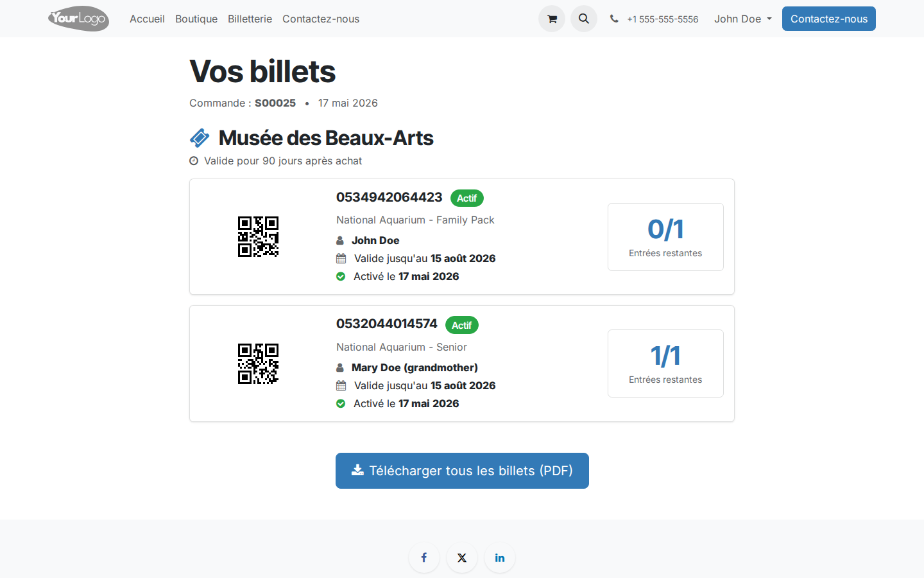The image size is (924, 578).
Task: Click ticket number 0534942064423
Action: click(389, 197)
